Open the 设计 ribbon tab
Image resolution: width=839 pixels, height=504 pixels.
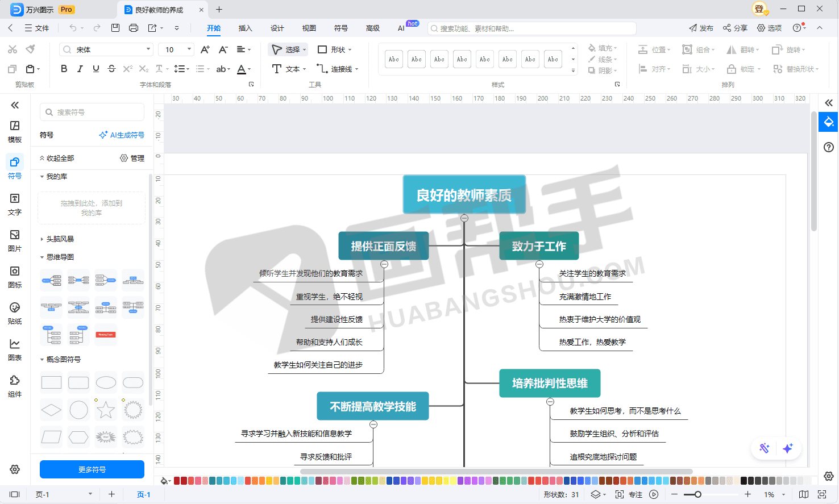click(x=277, y=28)
